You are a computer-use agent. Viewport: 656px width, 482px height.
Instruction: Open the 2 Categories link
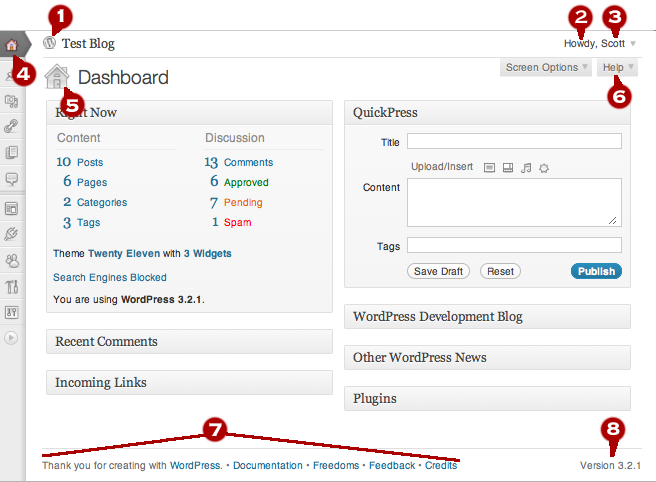(95, 202)
